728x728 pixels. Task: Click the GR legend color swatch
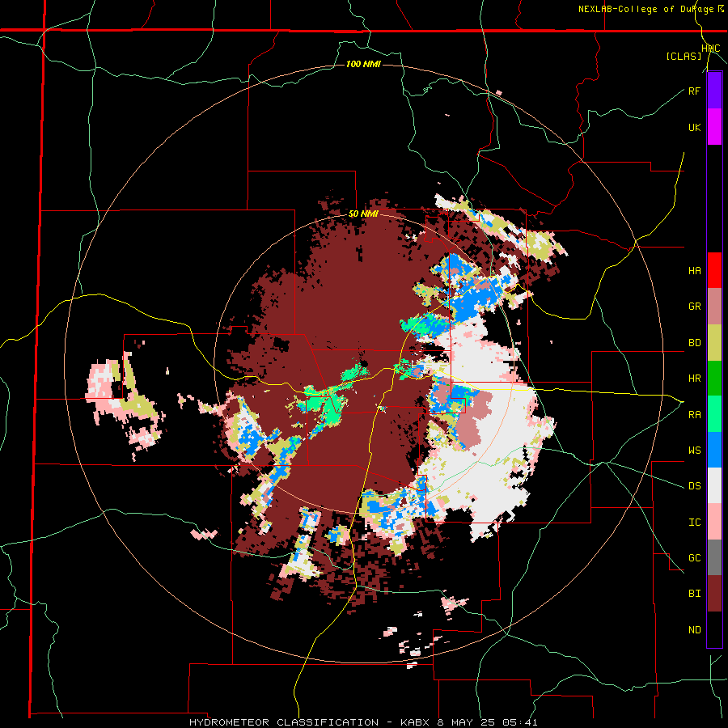tap(714, 307)
